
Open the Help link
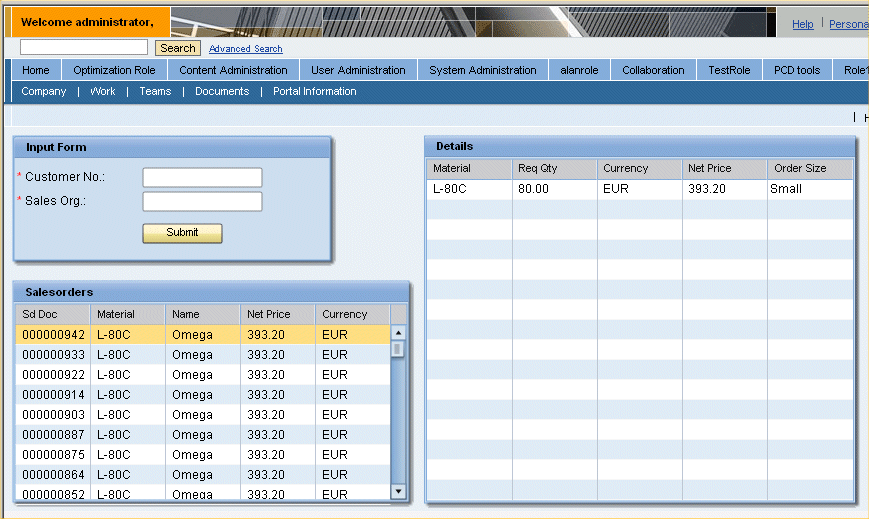coord(802,24)
